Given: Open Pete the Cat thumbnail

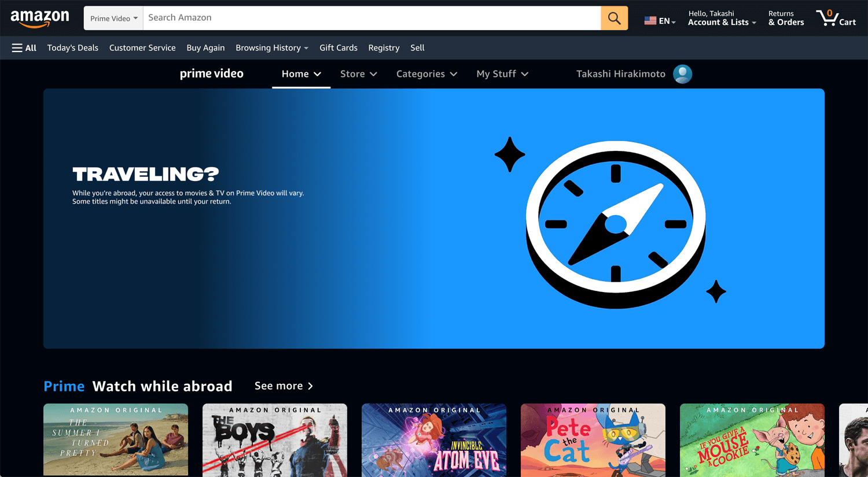Looking at the screenshot, I should point(593,439).
